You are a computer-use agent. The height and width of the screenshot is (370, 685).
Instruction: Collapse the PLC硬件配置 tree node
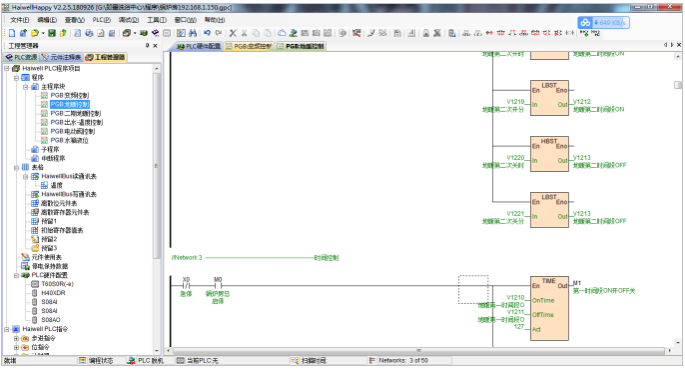coord(16,275)
